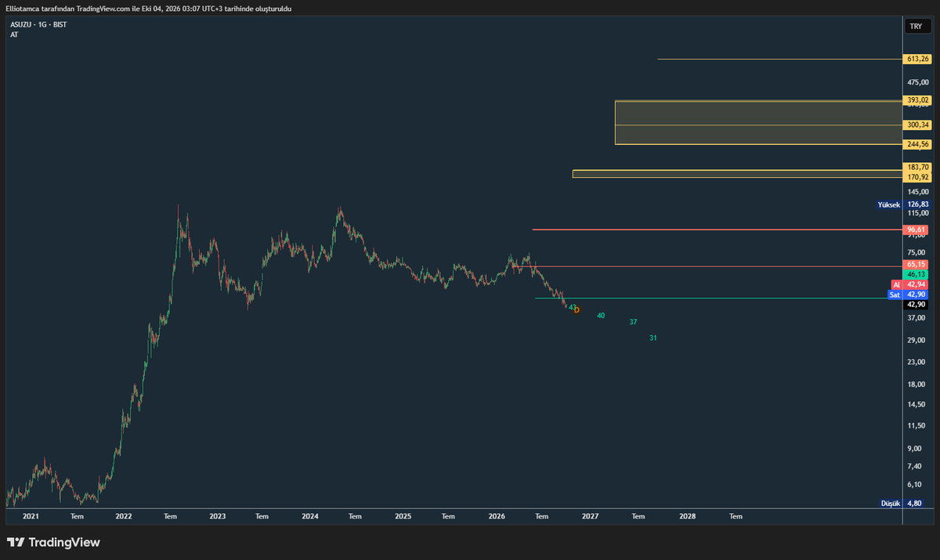Click the red Al buy label
The image size is (940, 560).
(x=897, y=285)
